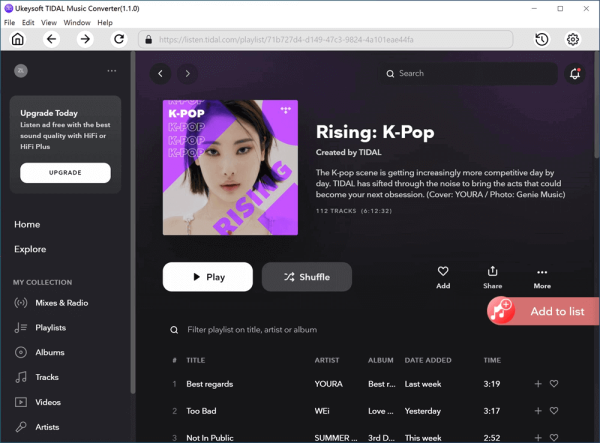600x443 pixels.
Task: Open the More options for the playlist
Action: coord(542,277)
